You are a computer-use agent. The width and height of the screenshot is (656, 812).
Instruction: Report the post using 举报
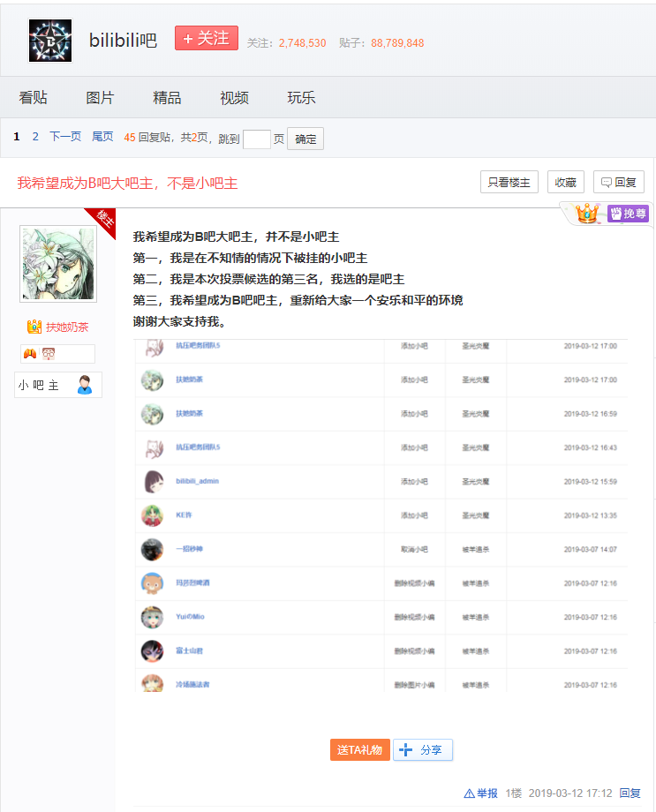(481, 793)
